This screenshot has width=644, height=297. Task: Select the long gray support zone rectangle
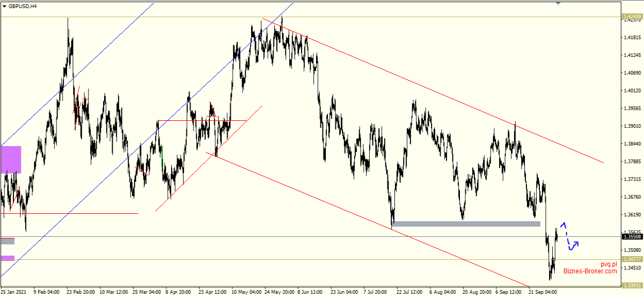(x=466, y=223)
